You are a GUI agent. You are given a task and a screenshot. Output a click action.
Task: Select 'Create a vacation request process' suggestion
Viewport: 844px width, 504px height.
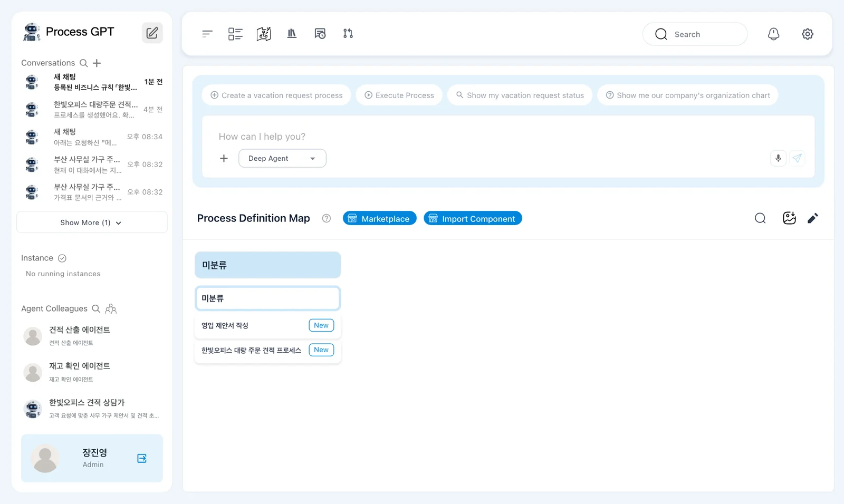(x=276, y=95)
